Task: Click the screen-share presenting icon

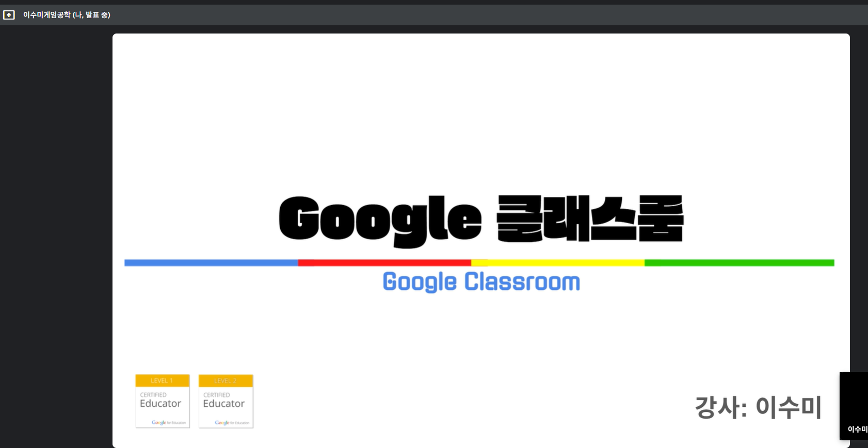Action: (x=9, y=15)
